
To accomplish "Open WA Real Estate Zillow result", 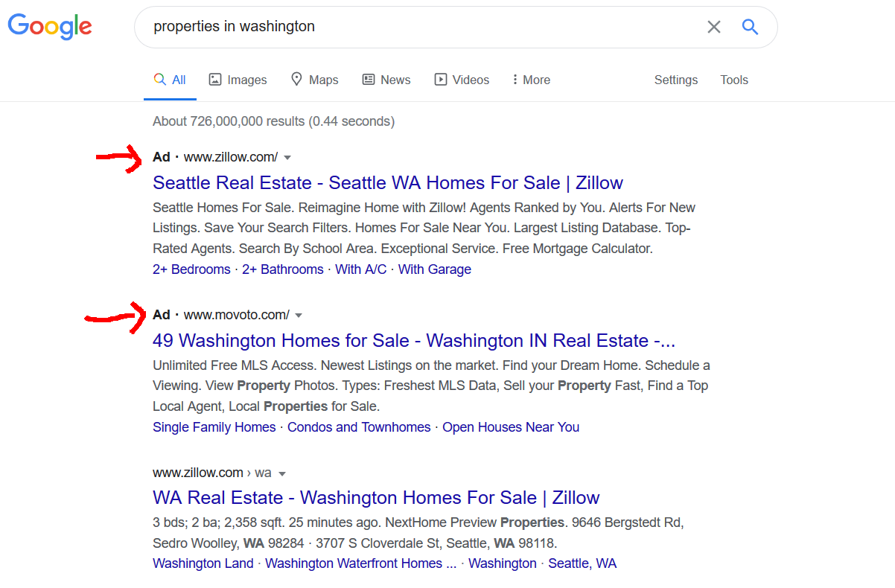I will pos(376,497).
